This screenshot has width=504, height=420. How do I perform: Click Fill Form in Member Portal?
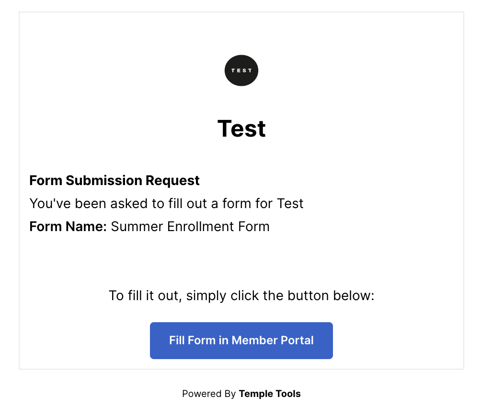241,340
